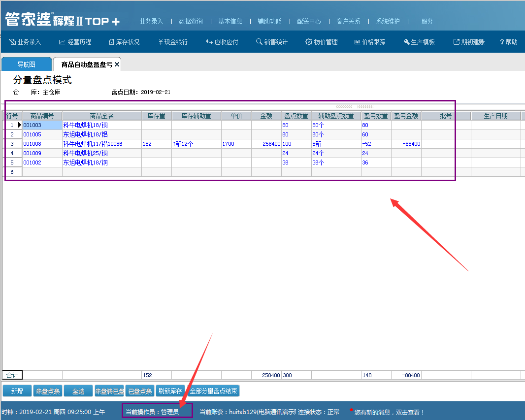Open 期初建账 opening setup
This screenshot has height=420, width=525.
(x=469, y=42)
